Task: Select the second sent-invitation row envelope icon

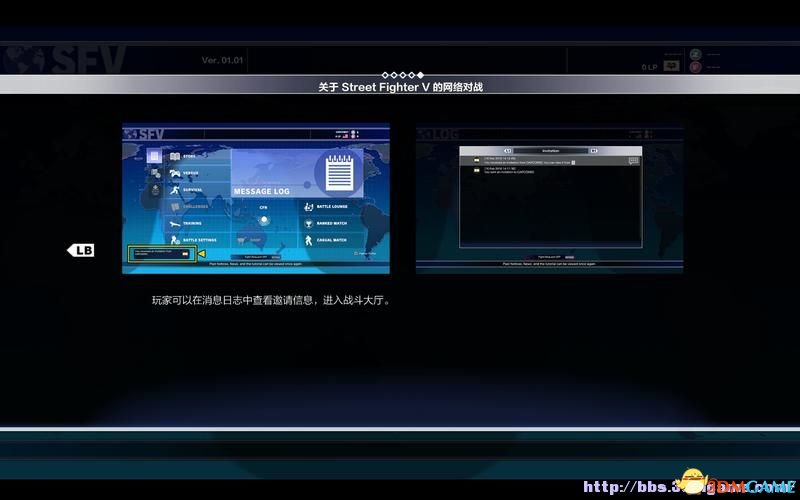Action: click(x=477, y=170)
